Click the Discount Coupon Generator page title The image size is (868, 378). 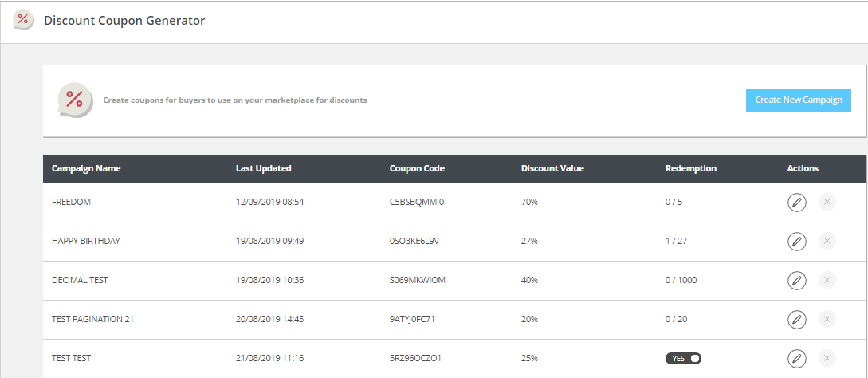click(124, 21)
